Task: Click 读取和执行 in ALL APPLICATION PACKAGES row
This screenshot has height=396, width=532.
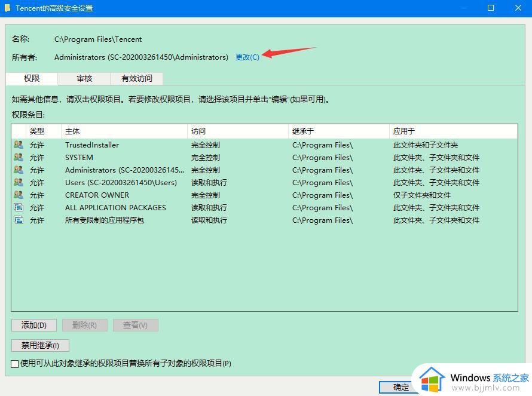Action: 209,208
